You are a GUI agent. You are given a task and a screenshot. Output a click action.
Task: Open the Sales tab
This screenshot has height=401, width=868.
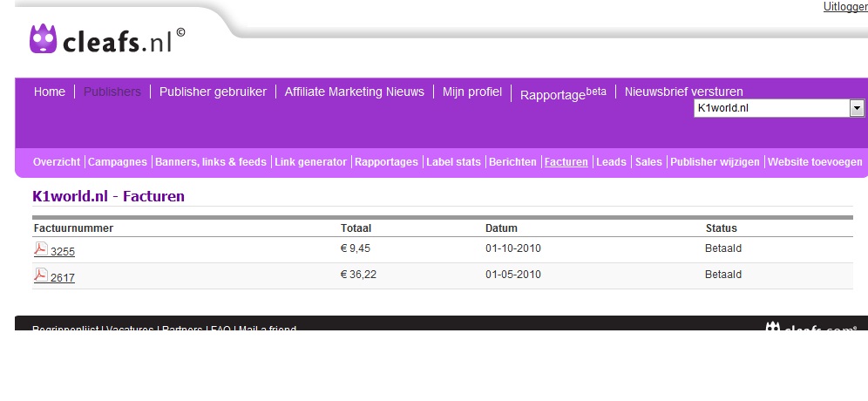point(648,162)
